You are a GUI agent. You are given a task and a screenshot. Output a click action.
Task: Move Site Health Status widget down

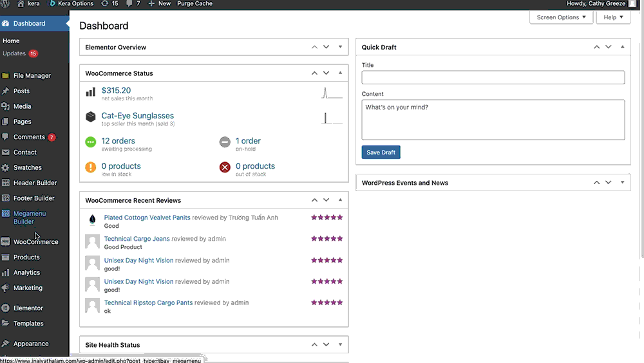click(326, 345)
